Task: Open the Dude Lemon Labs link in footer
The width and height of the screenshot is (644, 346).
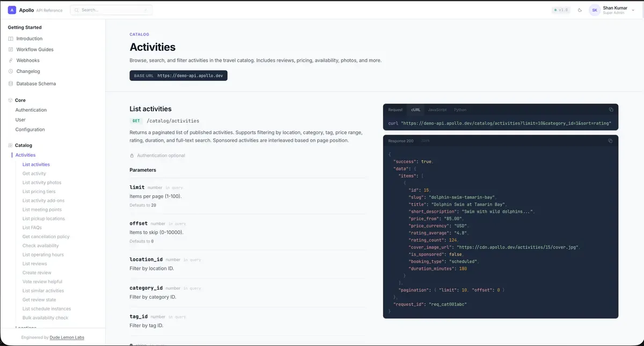Action: point(67,337)
